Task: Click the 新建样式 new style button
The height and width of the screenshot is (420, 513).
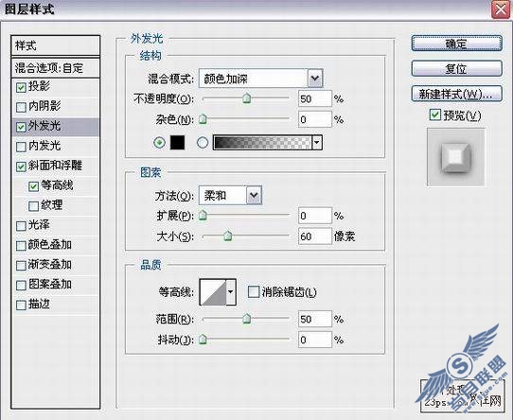Action: point(457,95)
